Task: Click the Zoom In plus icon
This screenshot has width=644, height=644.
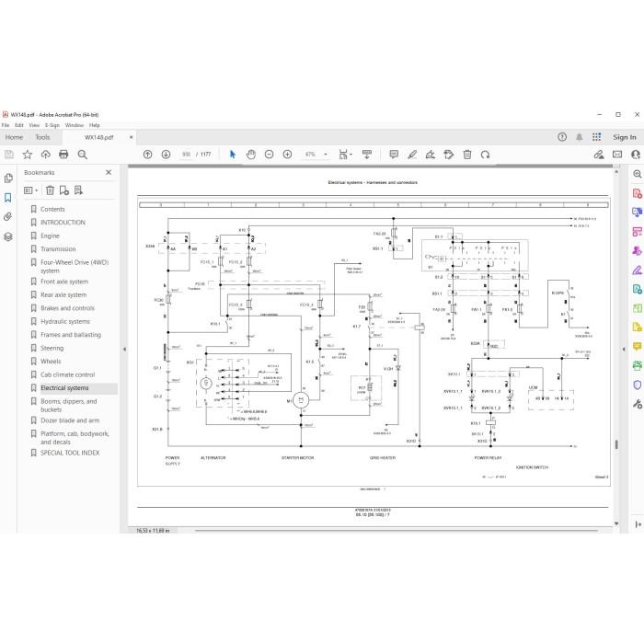Action: click(287, 155)
